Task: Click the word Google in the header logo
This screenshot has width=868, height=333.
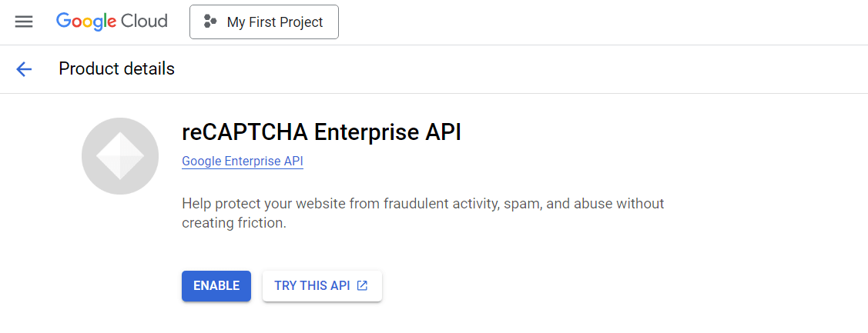Action: pyautogui.click(x=84, y=22)
